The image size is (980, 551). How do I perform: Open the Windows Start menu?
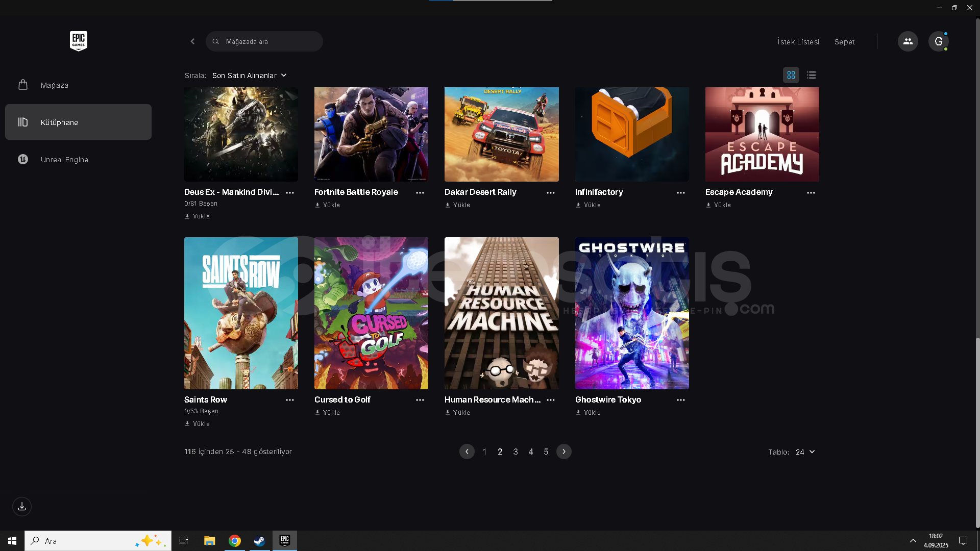(x=12, y=541)
